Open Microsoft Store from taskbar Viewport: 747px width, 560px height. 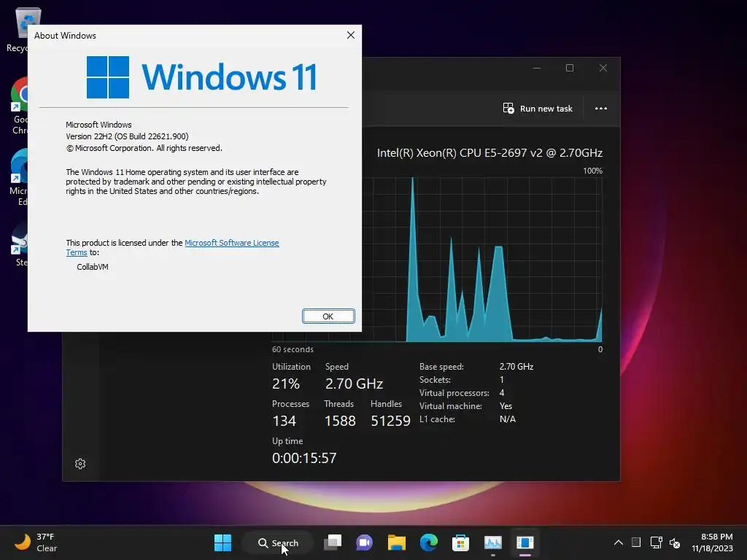461,542
